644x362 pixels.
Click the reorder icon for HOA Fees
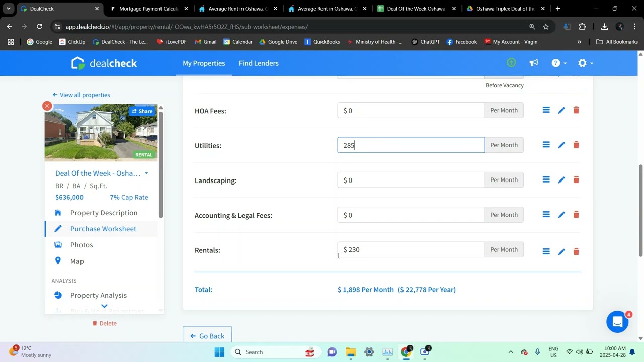[x=546, y=110]
